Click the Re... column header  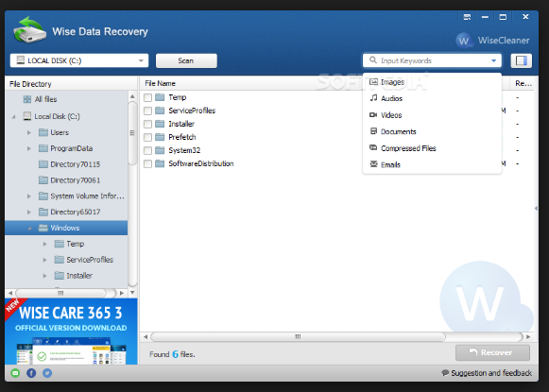pos(523,83)
